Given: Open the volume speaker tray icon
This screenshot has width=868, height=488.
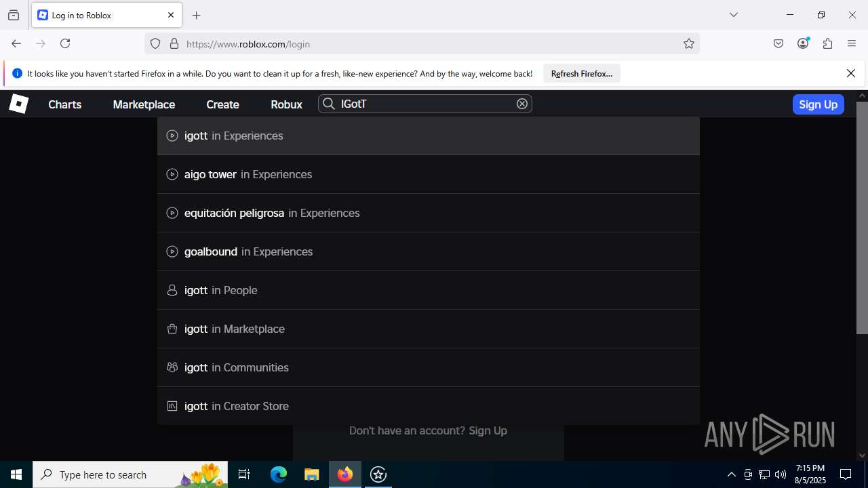Looking at the screenshot, I should pyautogui.click(x=781, y=474).
